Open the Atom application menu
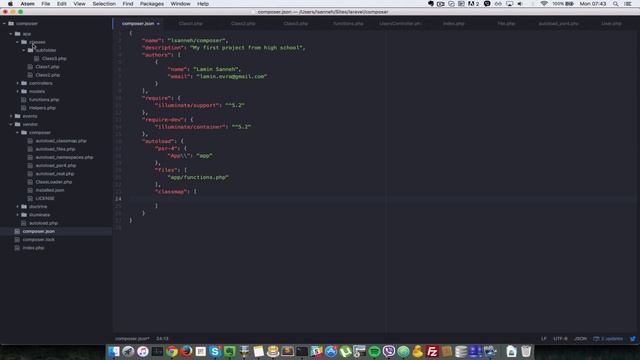Screen dimensions: 640x360 click(27, 4)
